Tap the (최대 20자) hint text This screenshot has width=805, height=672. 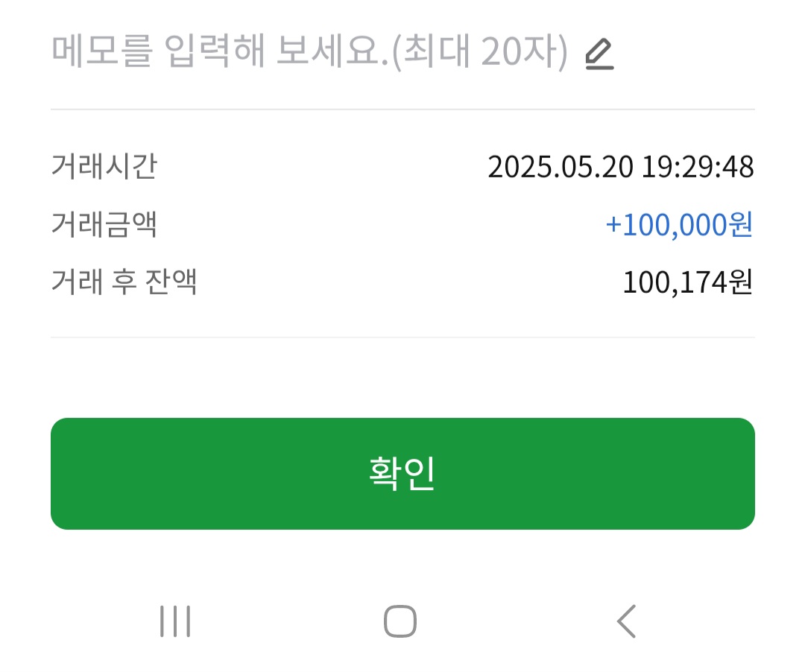[x=480, y=51]
